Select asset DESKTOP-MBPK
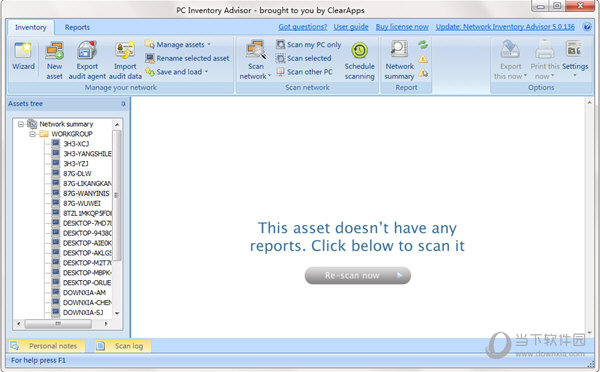600x372 pixels. [x=87, y=273]
